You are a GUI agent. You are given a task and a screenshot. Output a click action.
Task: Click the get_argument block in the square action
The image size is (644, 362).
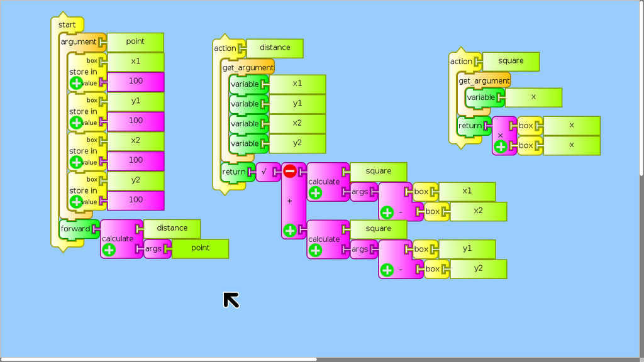(x=484, y=81)
